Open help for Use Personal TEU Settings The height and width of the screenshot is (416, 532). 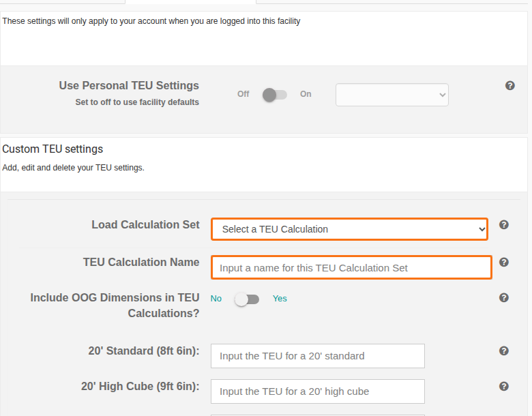pos(509,85)
